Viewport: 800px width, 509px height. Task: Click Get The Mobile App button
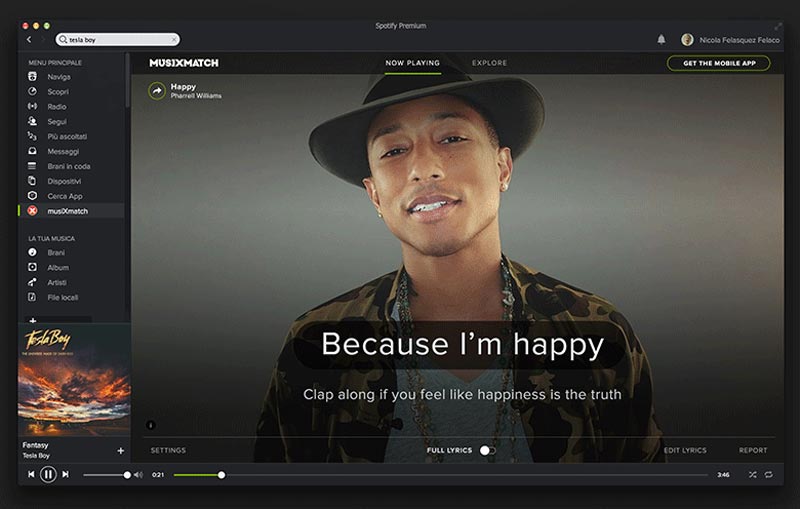coord(718,63)
